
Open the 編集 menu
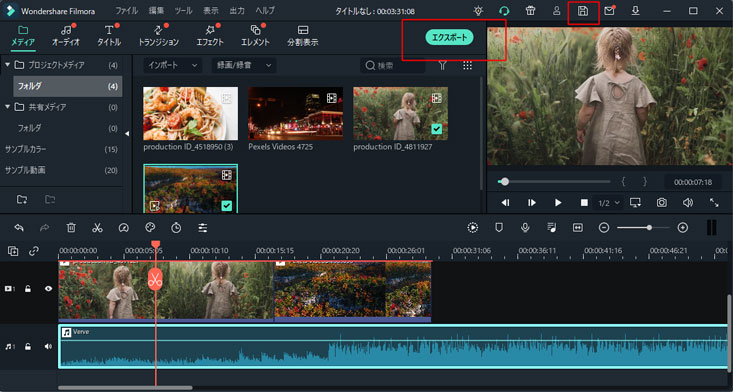point(156,10)
